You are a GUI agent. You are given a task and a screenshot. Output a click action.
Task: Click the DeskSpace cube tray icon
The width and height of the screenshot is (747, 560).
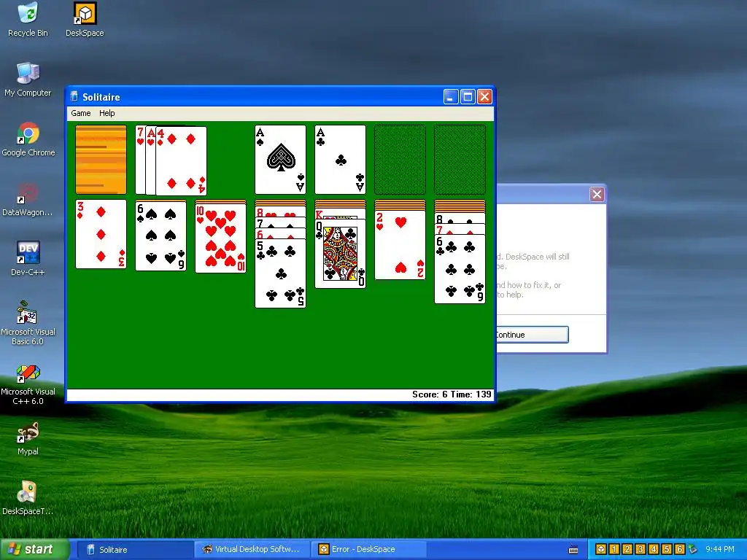click(601, 550)
